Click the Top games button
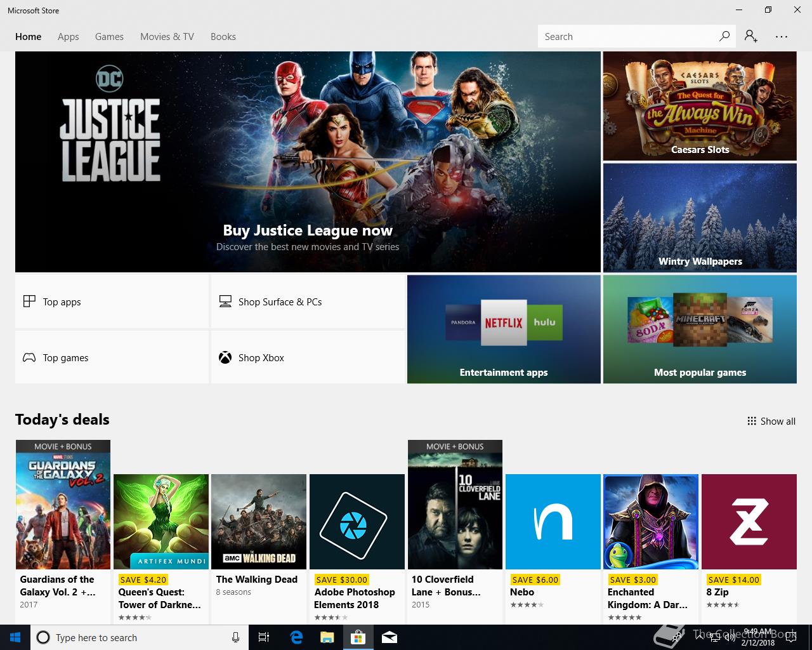This screenshot has width=812, height=650. pyautogui.click(x=112, y=357)
